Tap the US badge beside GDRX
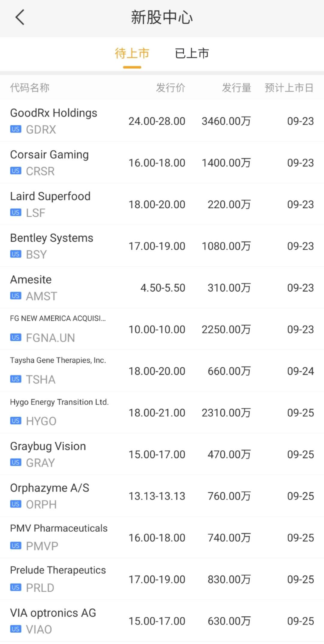 pos(16,129)
